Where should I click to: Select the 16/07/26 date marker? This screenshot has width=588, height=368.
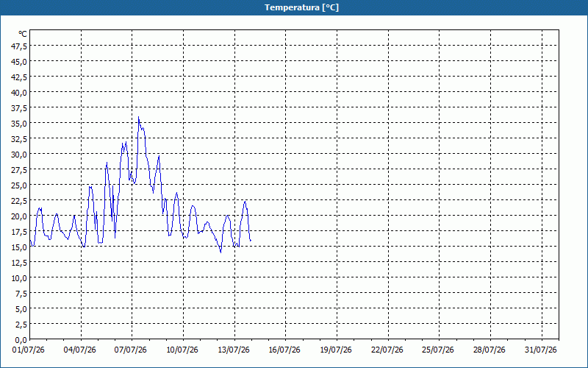(284, 350)
